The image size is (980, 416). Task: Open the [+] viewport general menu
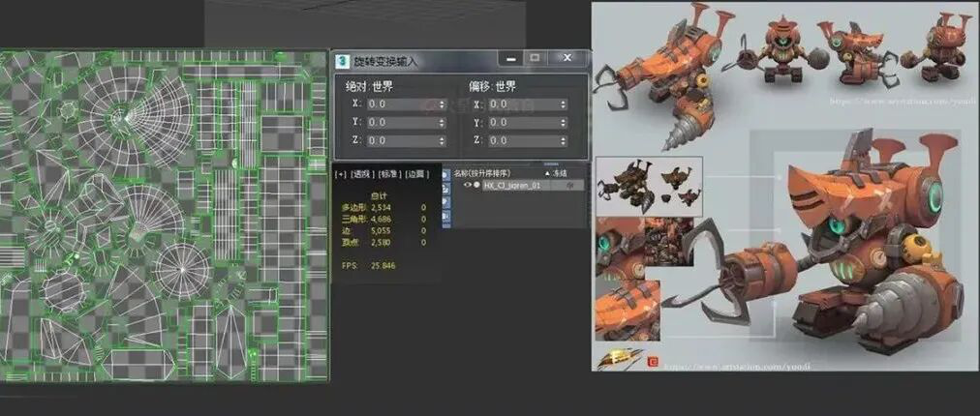341,174
